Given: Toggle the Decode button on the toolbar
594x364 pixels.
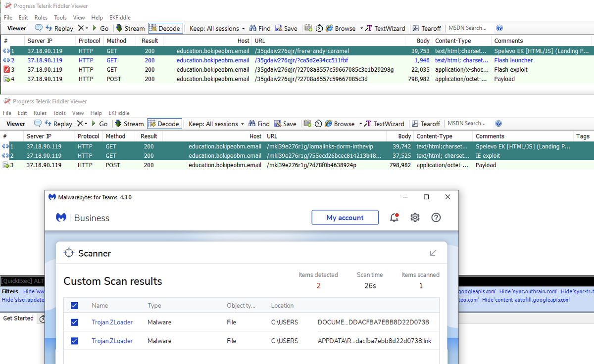Looking at the screenshot, I should coord(165,28).
